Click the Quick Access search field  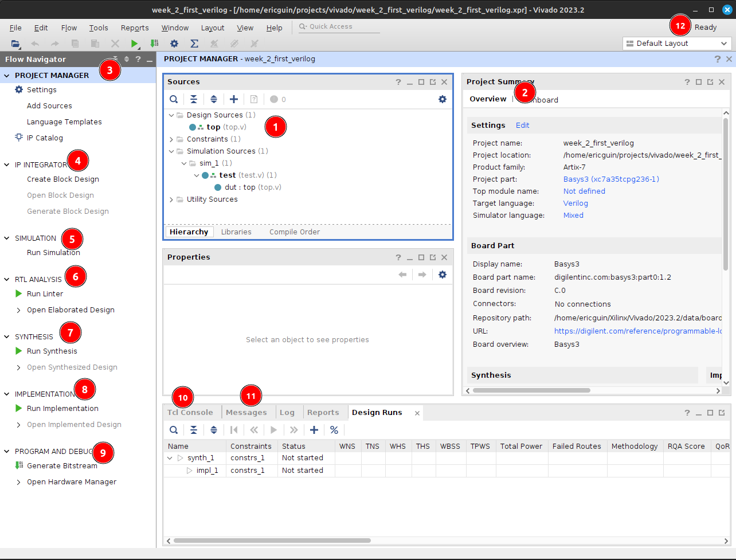coord(338,26)
